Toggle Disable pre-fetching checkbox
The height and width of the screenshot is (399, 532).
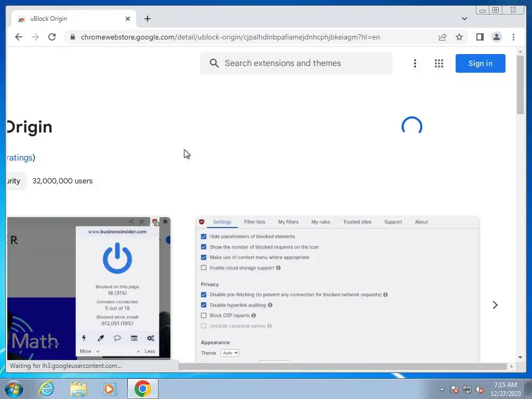pyautogui.click(x=204, y=295)
